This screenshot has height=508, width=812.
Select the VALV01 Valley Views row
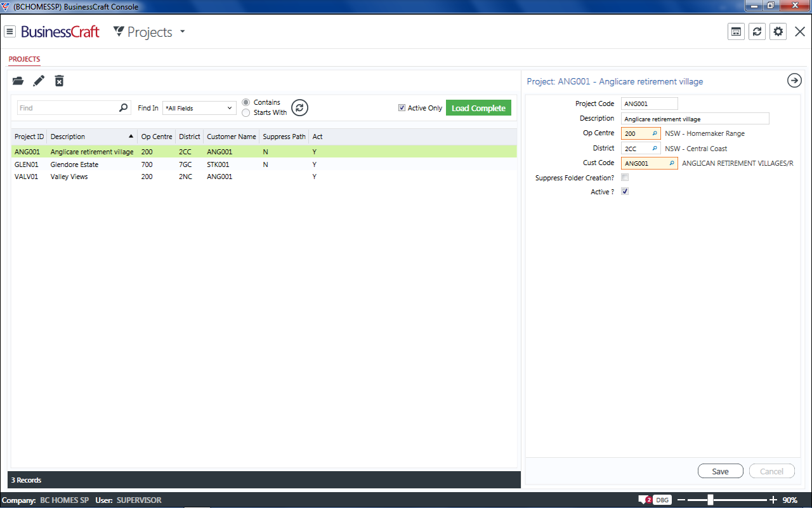point(264,177)
